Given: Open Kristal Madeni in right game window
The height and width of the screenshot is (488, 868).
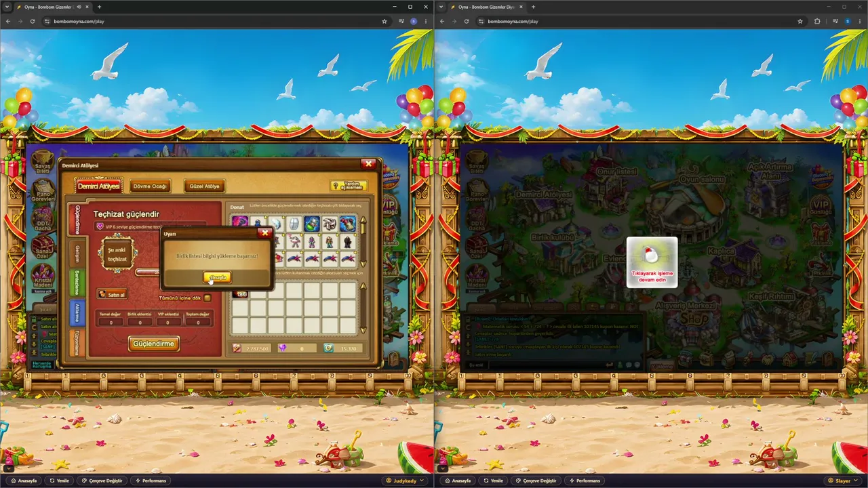Looking at the screenshot, I should tap(477, 277).
